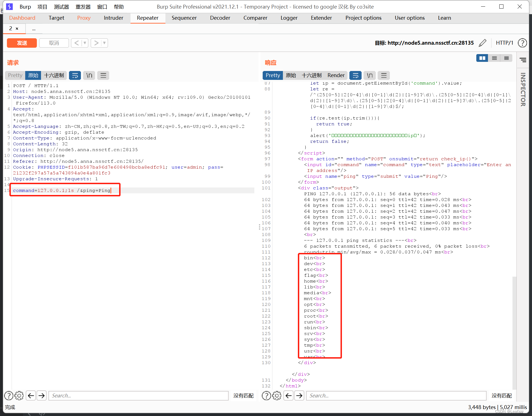
Task: Open request hamburger options menu
Action: (x=103, y=75)
